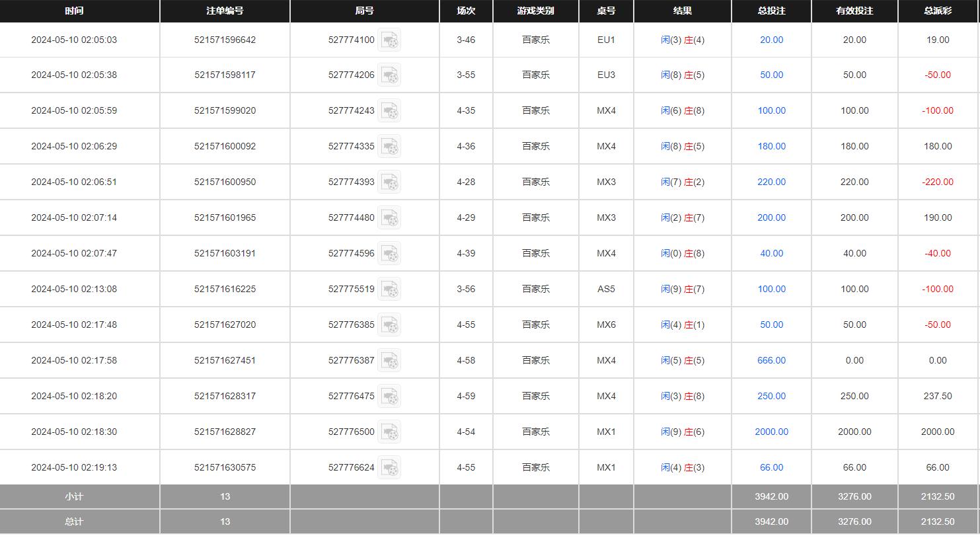Image resolution: width=980 pixels, height=538 pixels.
Task: Select timestamp 2024-05-10 02:13:08
Action: (x=74, y=289)
